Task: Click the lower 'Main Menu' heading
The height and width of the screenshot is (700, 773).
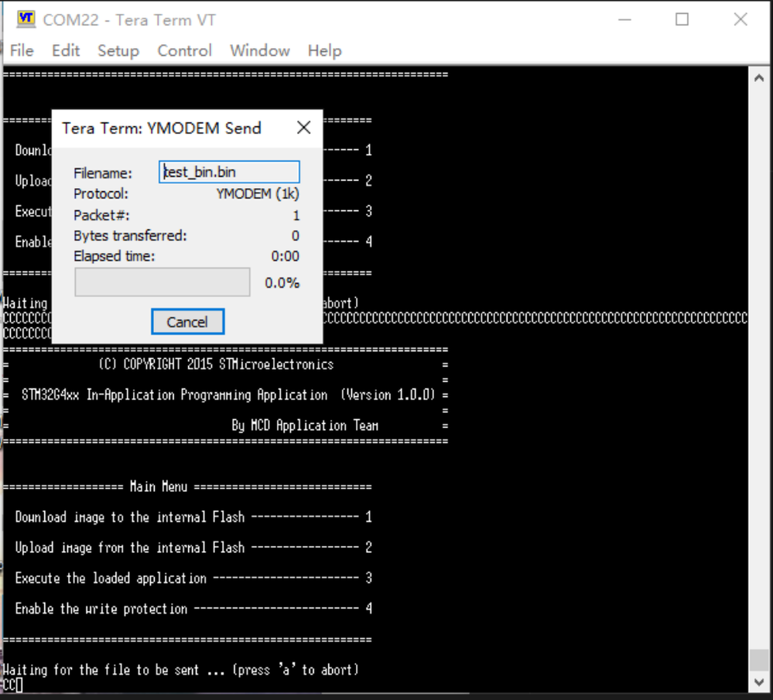Action: [x=159, y=487]
